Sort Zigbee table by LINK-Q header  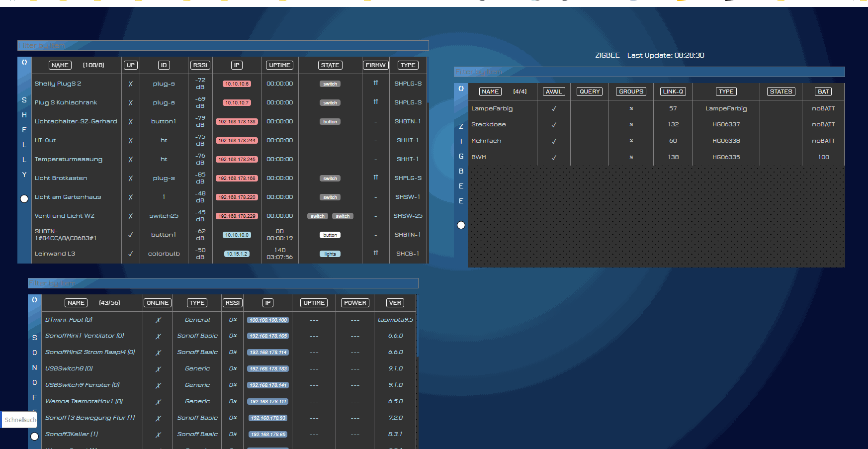[673, 91]
